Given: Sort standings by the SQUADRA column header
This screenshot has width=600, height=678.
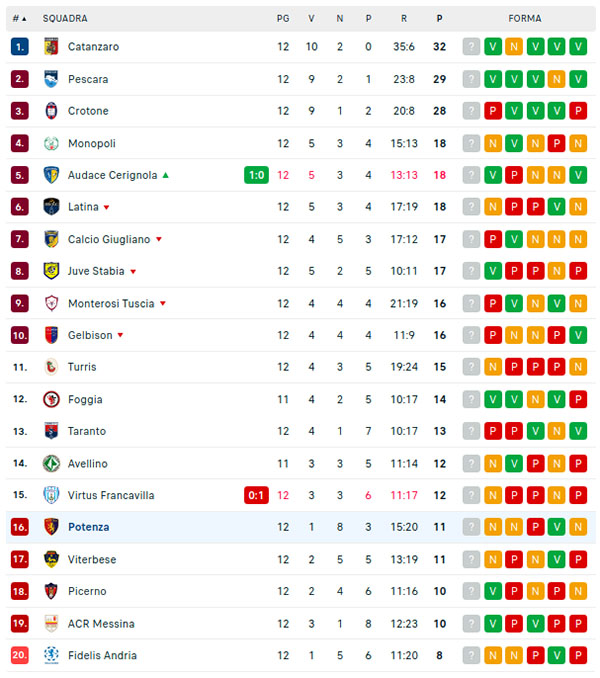Looking at the screenshot, I should point(65,19).
